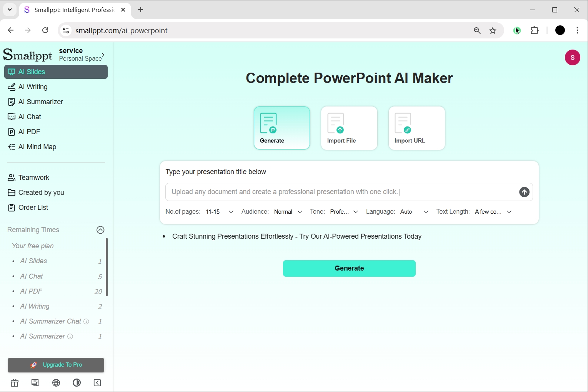Click the Created by you folder icon
This screenshot has height=392, width=588.
point(12,193)
